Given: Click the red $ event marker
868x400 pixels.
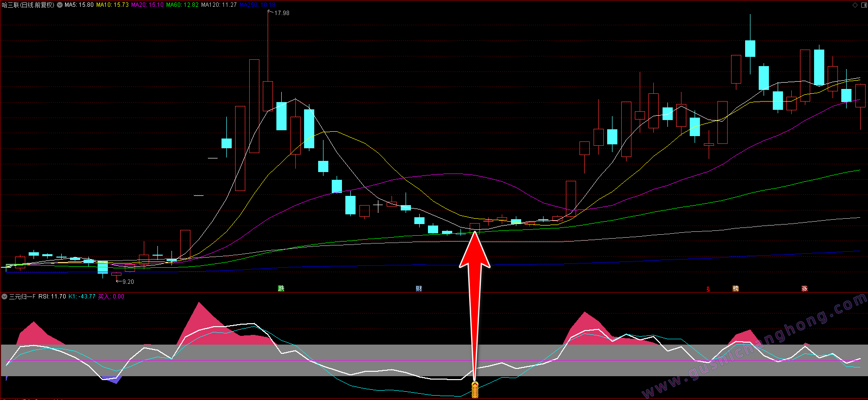Looking at the screenshot, I should point(708,289).
